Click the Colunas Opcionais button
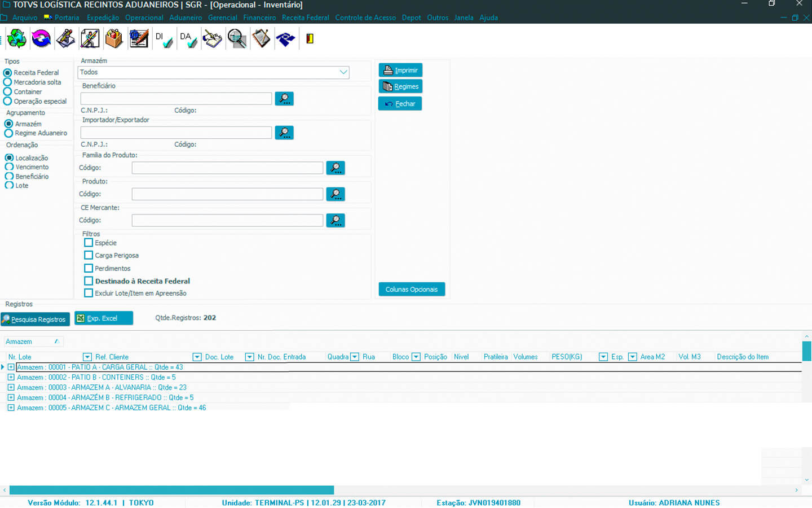Image resolution: width=812 pixels, height=508 pixels. (412, 289)
